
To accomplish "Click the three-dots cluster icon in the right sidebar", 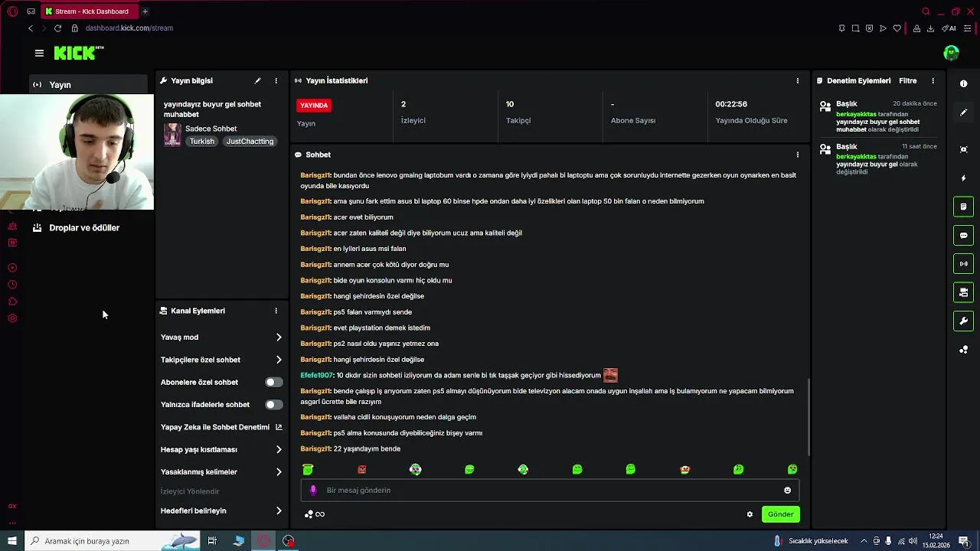I will pyautogui.click(x=963, y=350).
